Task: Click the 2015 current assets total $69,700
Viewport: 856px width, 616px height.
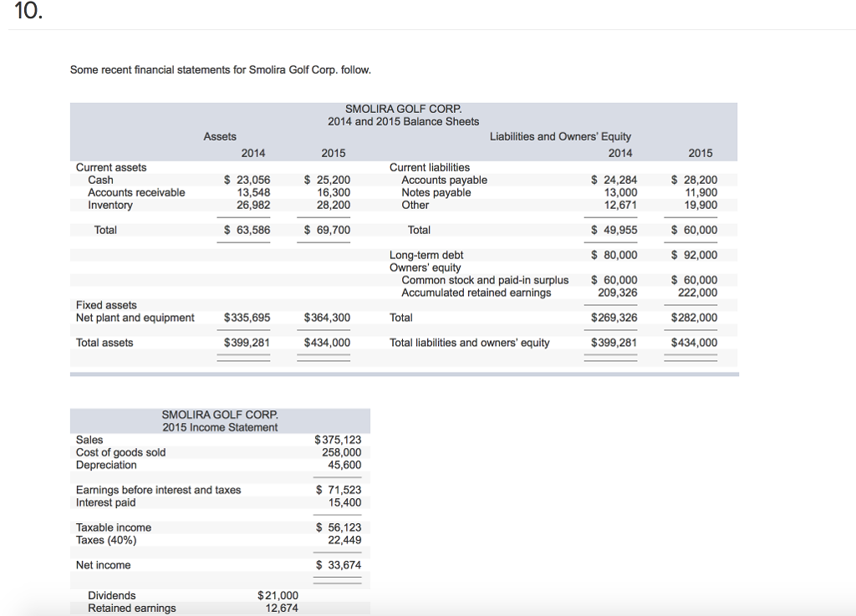Action: click(327, 230)
